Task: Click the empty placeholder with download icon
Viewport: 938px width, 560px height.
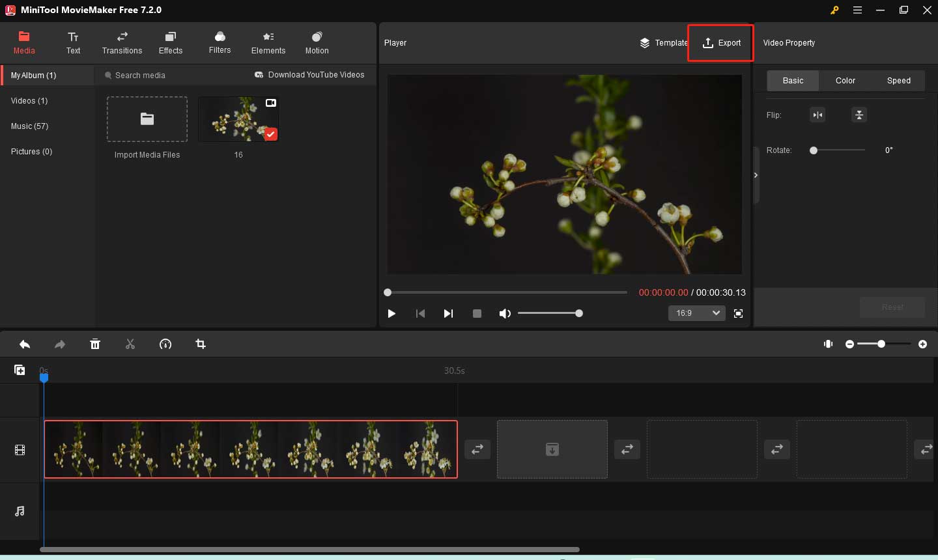Action: point(552,449)
